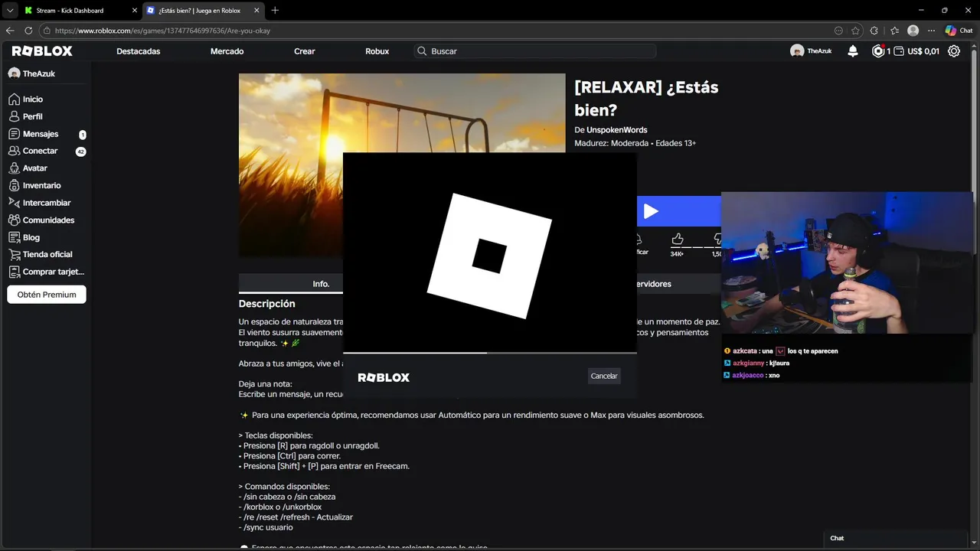Expand the tab search dropdown
Viewport: 980px width, 551px height.
click(x=10, y=10)
